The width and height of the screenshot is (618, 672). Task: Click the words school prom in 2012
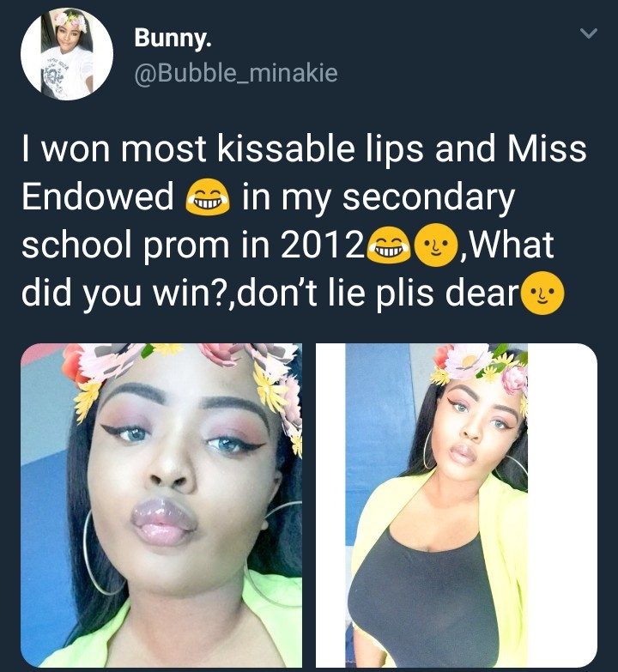pos(192,245)
